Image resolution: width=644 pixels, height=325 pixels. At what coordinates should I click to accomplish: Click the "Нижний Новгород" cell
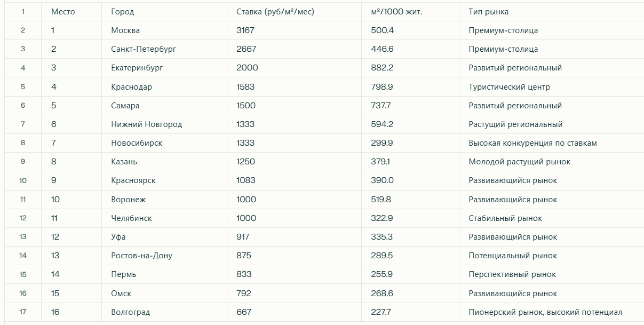(x=147, y=124)
